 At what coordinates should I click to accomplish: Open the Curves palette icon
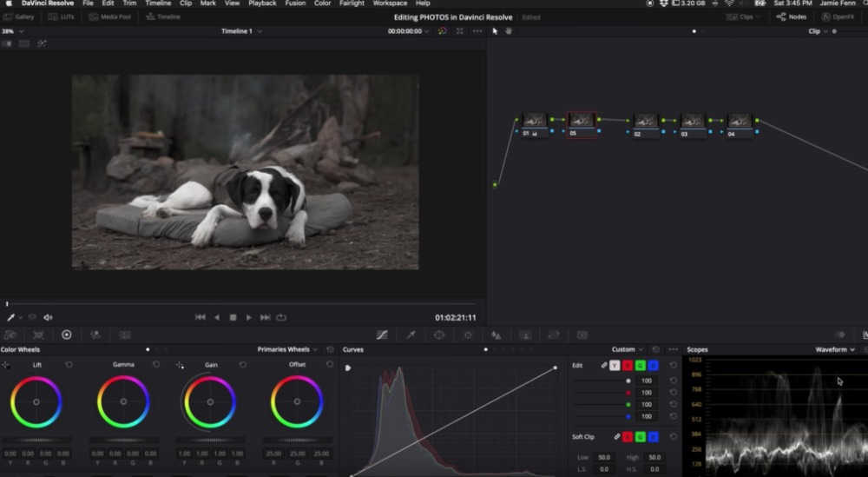[382, 335]
